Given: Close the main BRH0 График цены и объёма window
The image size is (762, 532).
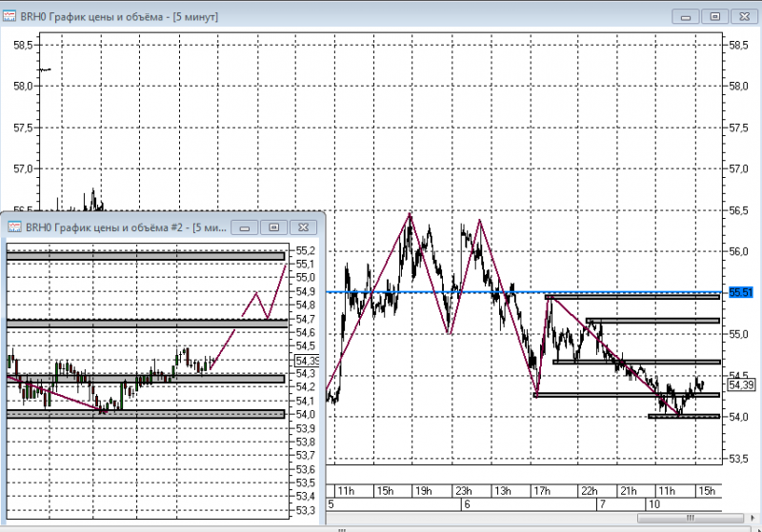Looking at the screenshot, I should 744,16.
